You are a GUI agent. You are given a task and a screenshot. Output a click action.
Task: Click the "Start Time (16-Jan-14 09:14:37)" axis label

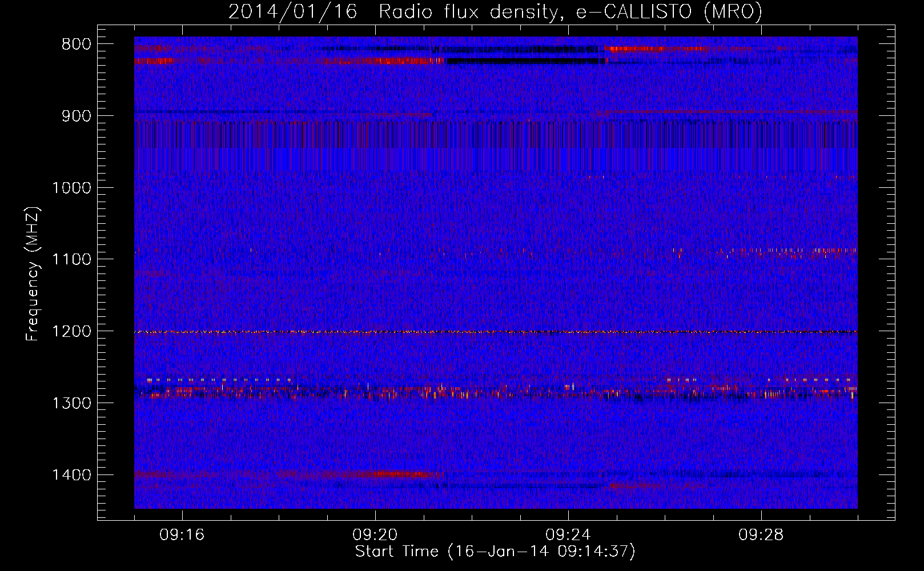pyautogui.click(x=495, y=552)
